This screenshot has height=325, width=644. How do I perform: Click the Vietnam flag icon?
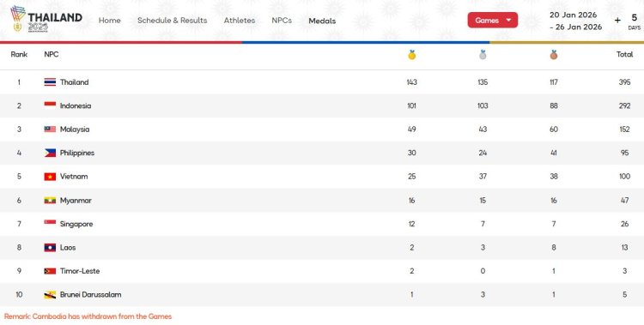[50, 177]
